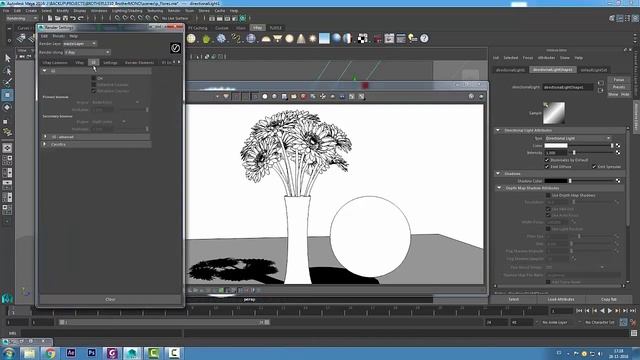Click the green blob V-Ray shelf icon
The width and height of the screenshot is (640, 360).
(x=206, y=39)
